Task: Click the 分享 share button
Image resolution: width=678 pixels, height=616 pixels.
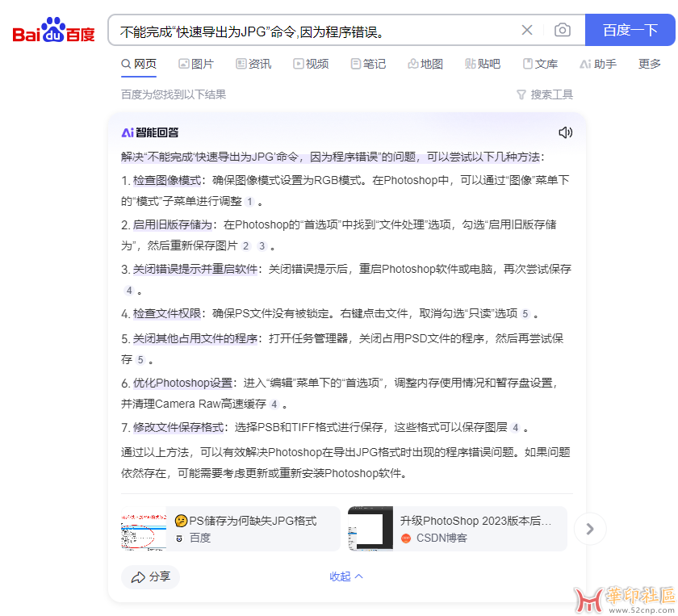Action: coord(150,577)
